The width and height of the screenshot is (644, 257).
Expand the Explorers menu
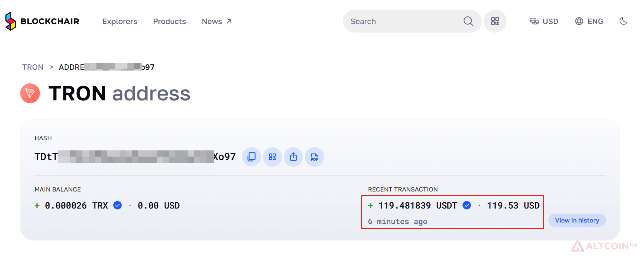pos(120,21)
